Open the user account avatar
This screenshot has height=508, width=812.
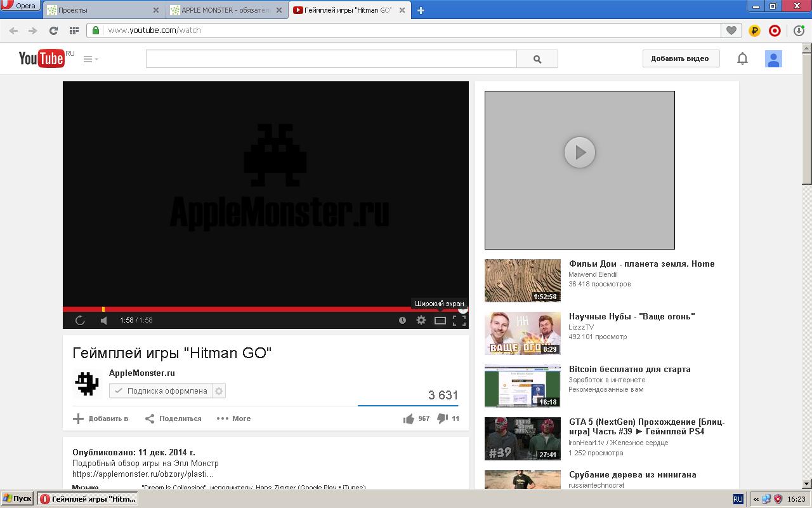773,58
